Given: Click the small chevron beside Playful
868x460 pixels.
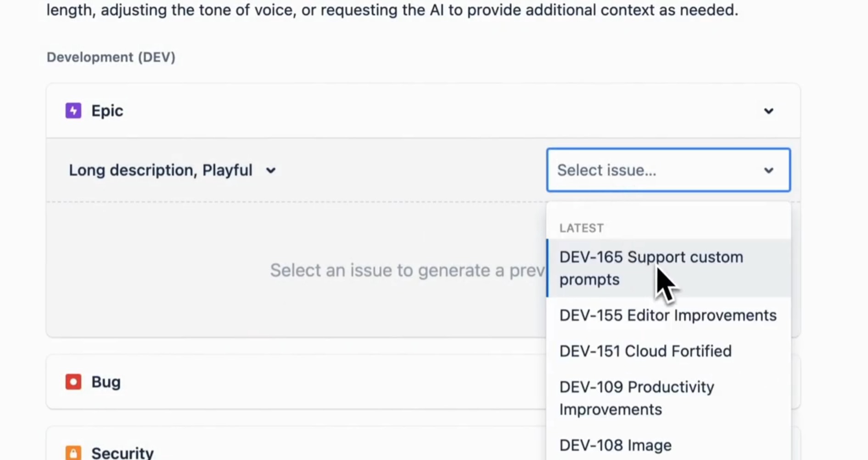Looking at the screenshot, I should click(271, 171).
